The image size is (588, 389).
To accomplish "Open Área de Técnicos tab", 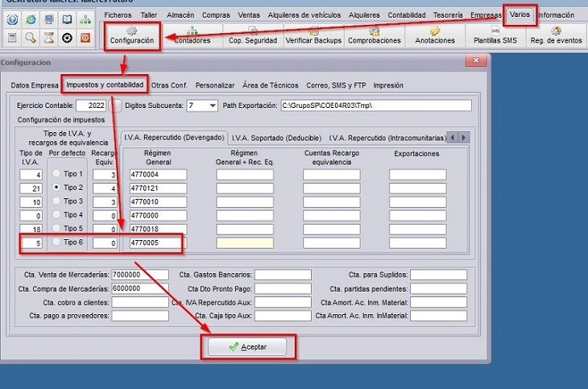I will 271,85.
